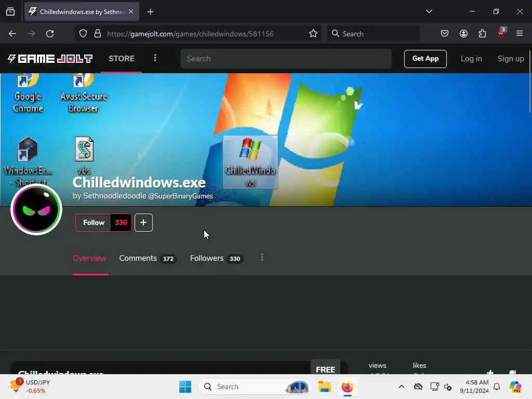Screen dimensions: 532x399
Task: Open the 330 follower count badge
Action: point(121,222)
